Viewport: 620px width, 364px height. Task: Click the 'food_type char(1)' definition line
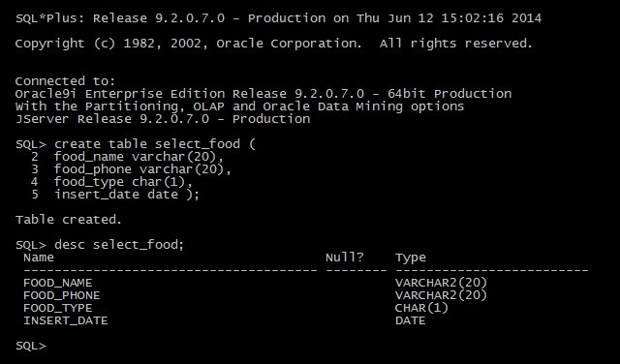point(123,182)
